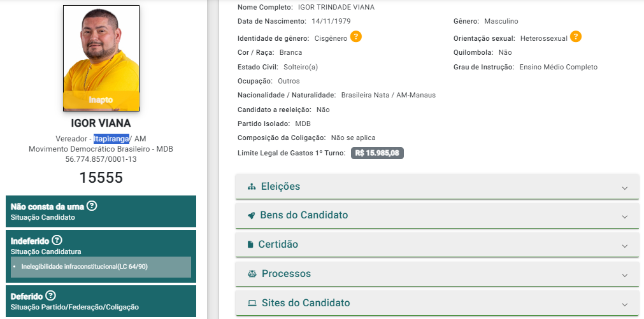Click question mark next to Indeferido

click(57, 240)
